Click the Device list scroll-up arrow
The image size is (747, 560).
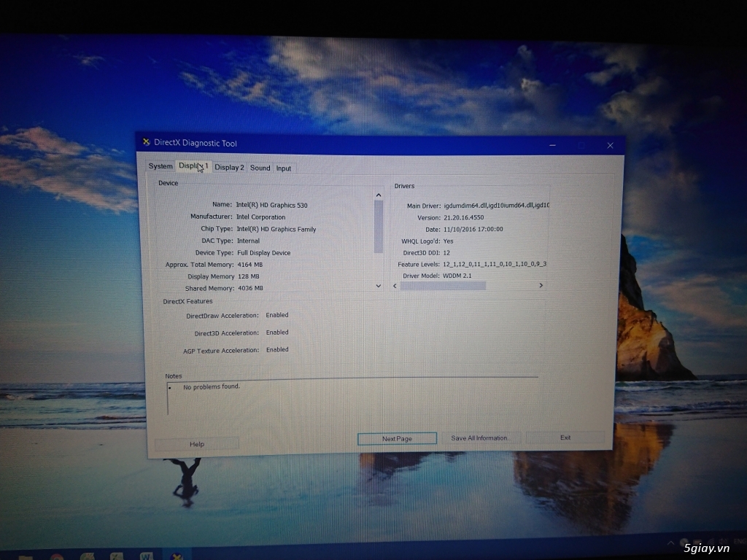[379, 195]
